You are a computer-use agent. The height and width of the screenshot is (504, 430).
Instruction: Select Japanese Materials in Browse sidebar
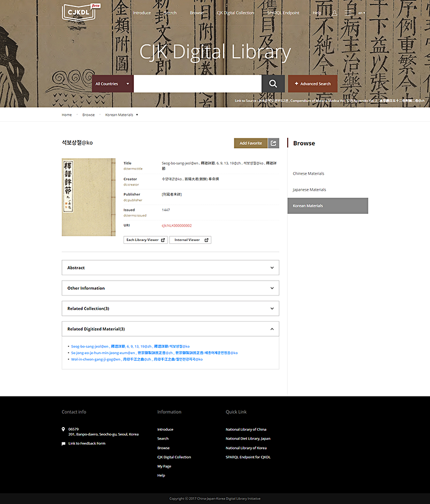pyautogui.click(x=309, y=190)
